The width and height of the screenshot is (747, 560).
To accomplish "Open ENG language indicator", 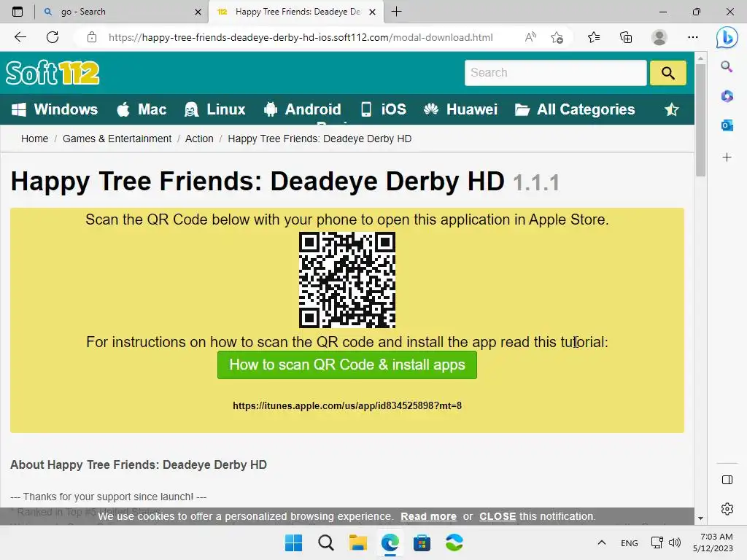I will (x=630, y=542).
